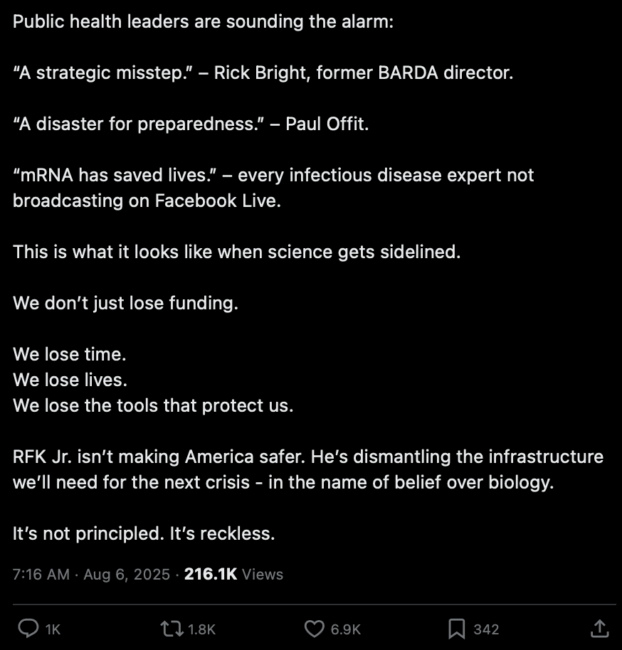Click the 6.9K likes count
The image size is (622, 650).
coord(345,630)
